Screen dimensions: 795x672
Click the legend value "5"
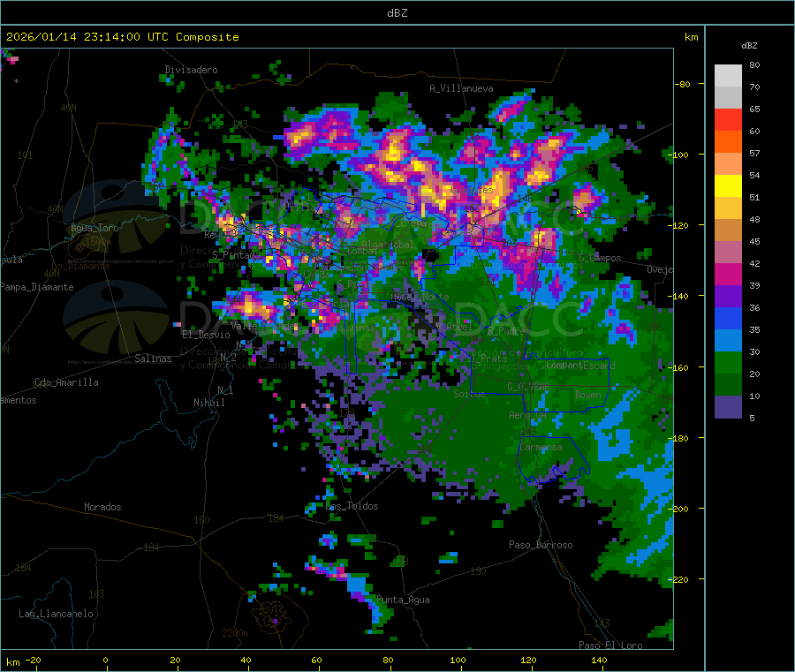(752, 418)
